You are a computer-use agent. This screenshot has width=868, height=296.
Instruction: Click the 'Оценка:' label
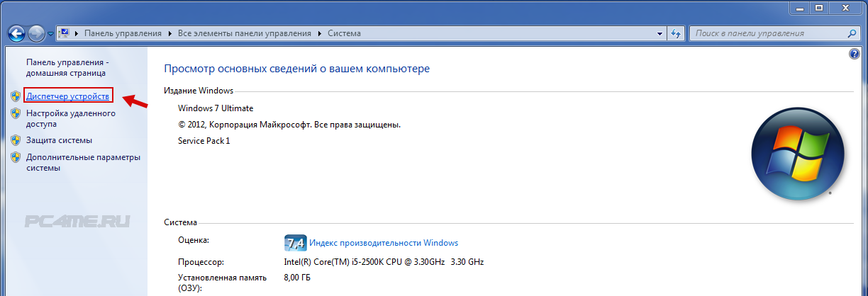pyautogui.click(x=194, y=240)
